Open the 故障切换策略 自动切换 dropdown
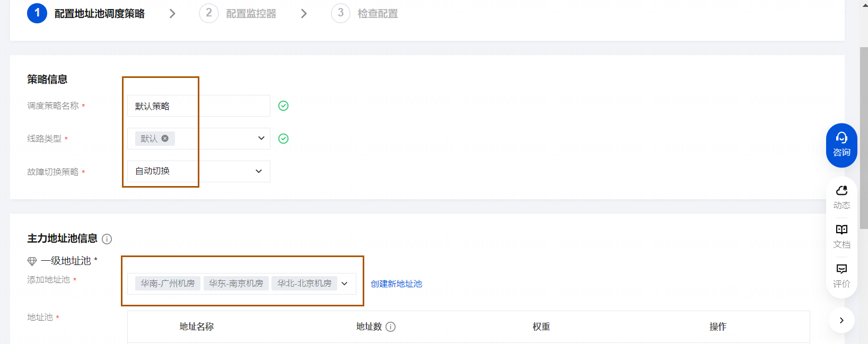The height and width of the screenshot is (344, 868). pyautogui.click(x=199, y=171)
